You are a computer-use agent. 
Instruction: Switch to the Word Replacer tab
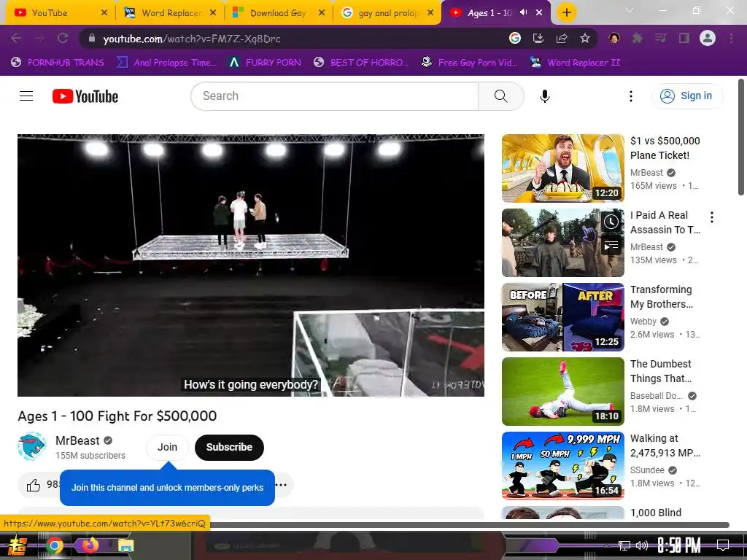point(169,13)
